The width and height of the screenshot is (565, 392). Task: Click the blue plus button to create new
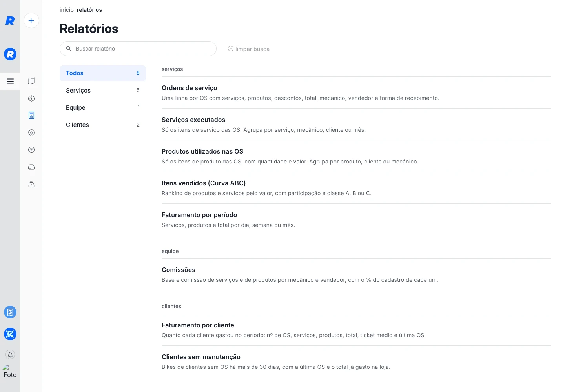click(31, 20)
